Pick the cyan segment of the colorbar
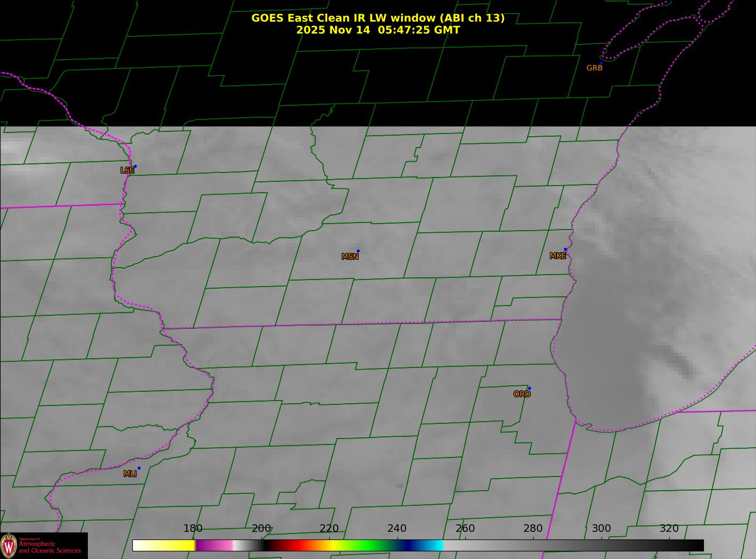 (434, 545)
